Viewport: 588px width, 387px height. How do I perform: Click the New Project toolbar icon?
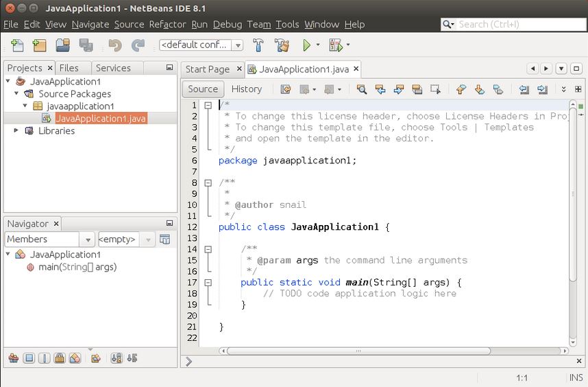pyautogui.click(x=40, y=45)
